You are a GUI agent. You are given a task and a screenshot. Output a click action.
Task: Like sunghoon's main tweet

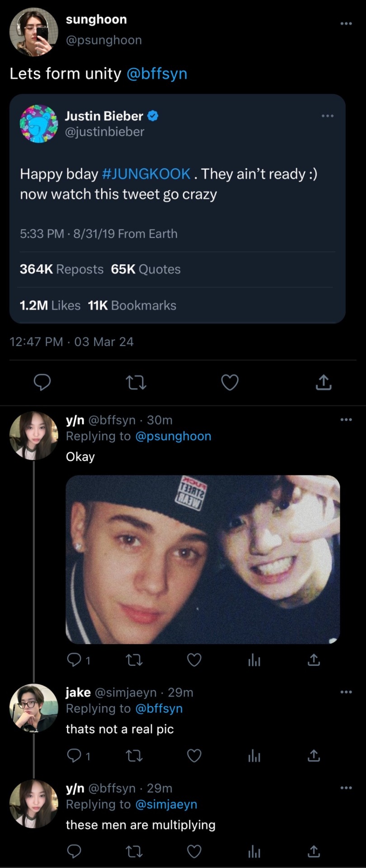[x=230, y=382]
